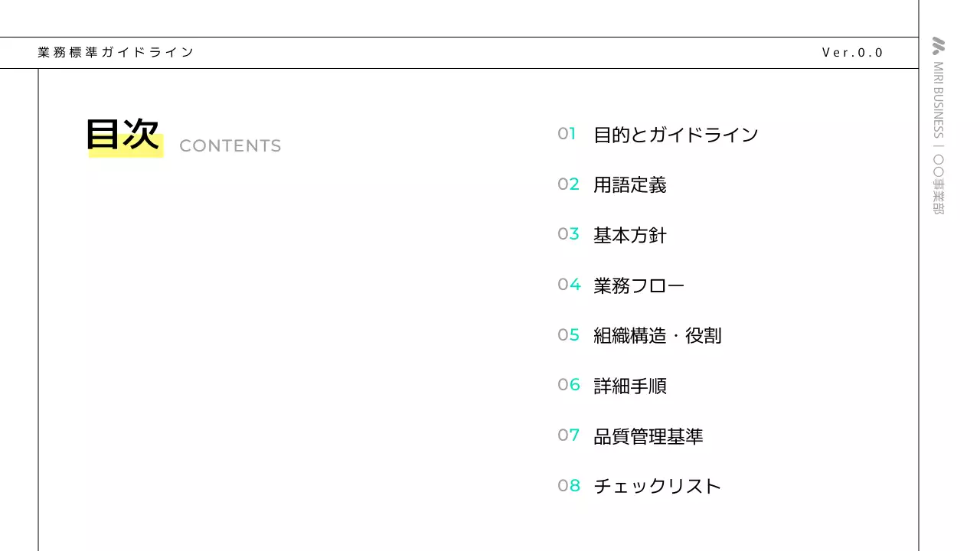The width and height of the screenshot is (980, 551).
Task: Click the vertical MIRI BUSINESS 事業部 text
Action: (x=938, y=138)
